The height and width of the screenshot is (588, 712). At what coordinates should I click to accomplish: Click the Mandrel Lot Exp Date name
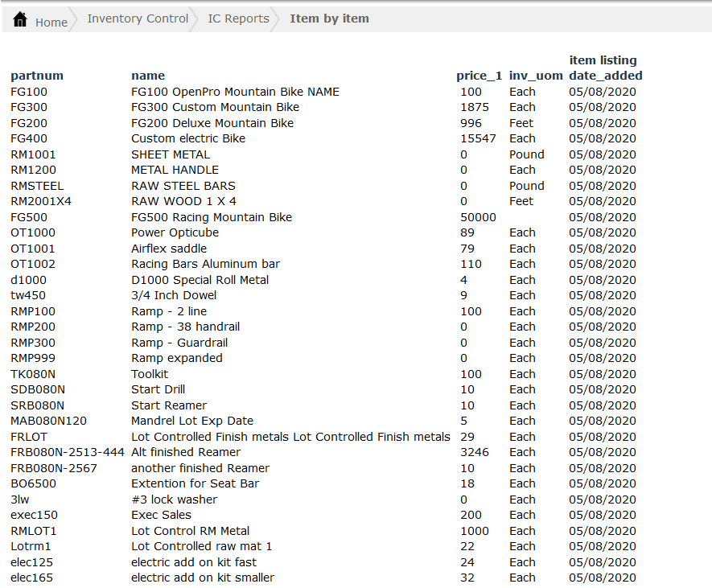point(192,421)
